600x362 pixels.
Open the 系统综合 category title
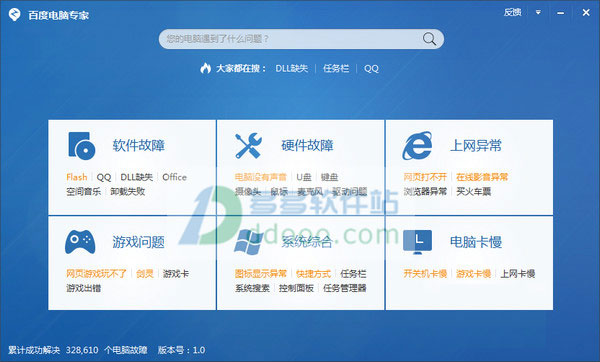pyautogui.click(x=307, y=242)
